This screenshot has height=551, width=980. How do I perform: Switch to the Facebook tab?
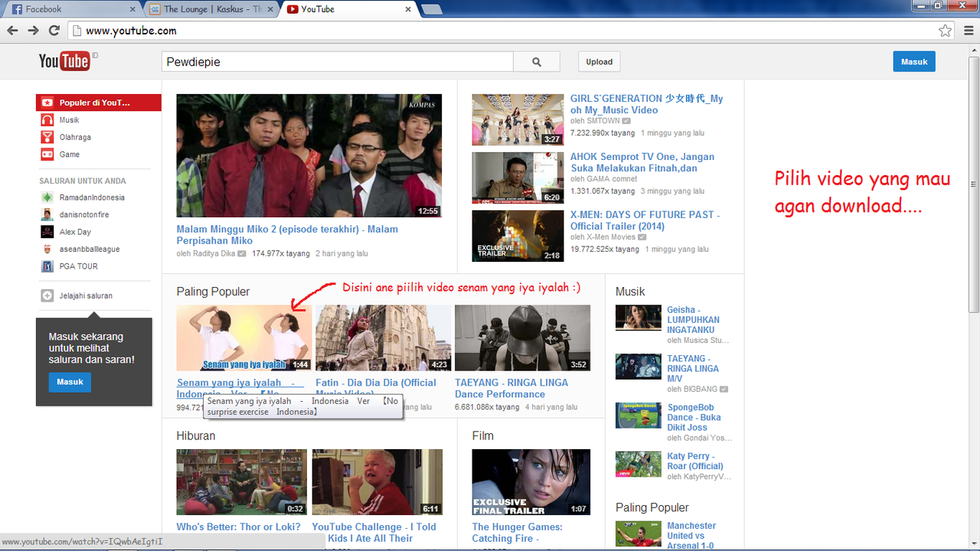click(x=72, y=9)
